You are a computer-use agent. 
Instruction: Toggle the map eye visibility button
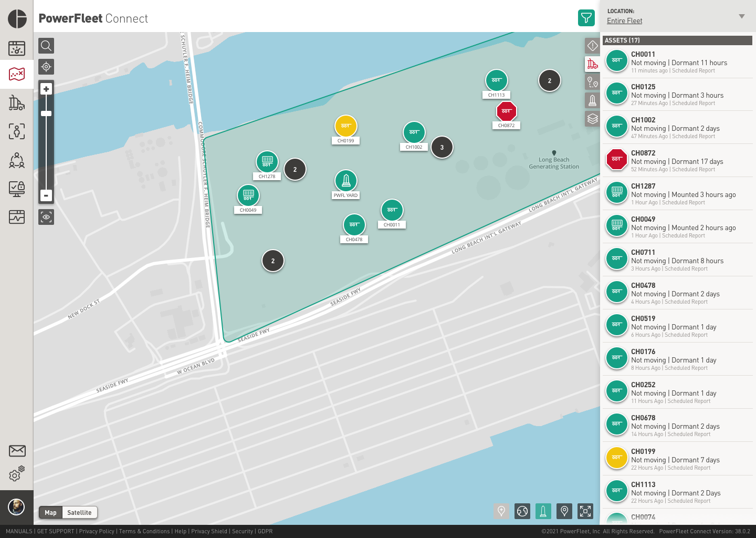pyautogui.click(x=46, y=217)
